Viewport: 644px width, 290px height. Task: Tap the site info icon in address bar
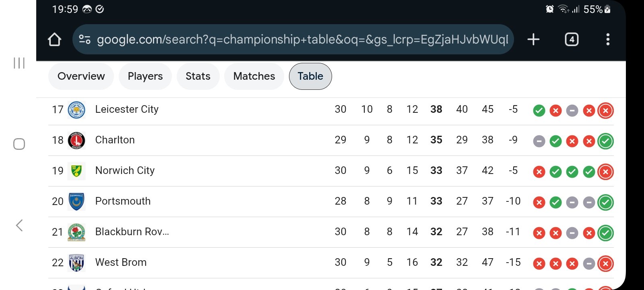[x=85, y=39]
